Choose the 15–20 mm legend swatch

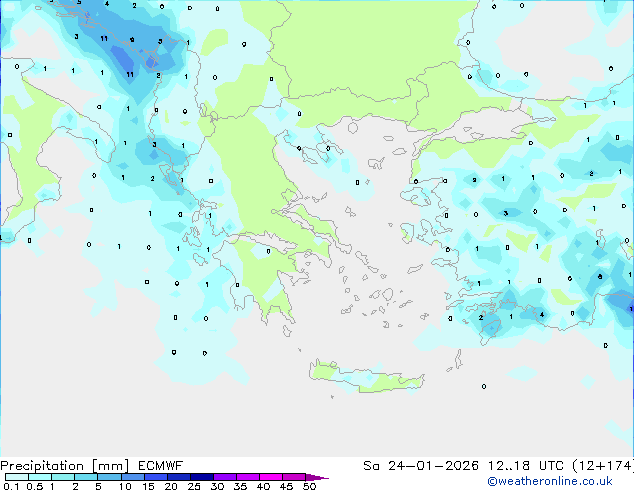coord(155,477)
